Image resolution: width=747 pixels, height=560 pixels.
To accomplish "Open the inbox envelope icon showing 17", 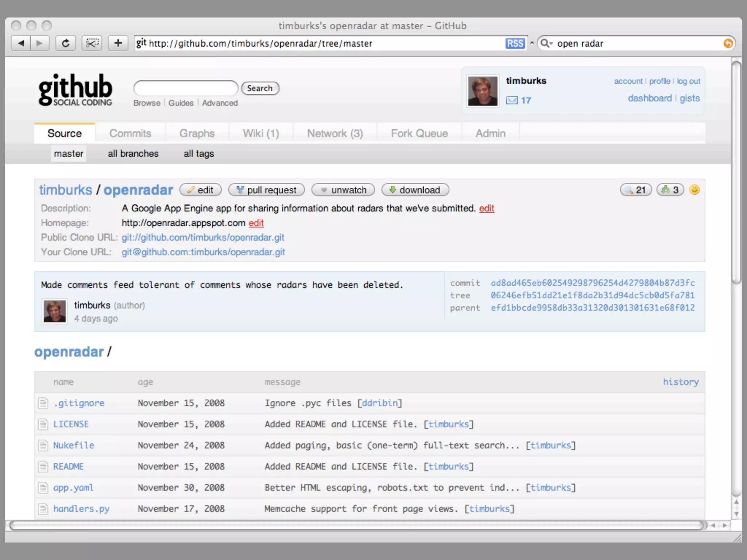I will (x=512, y=100).
